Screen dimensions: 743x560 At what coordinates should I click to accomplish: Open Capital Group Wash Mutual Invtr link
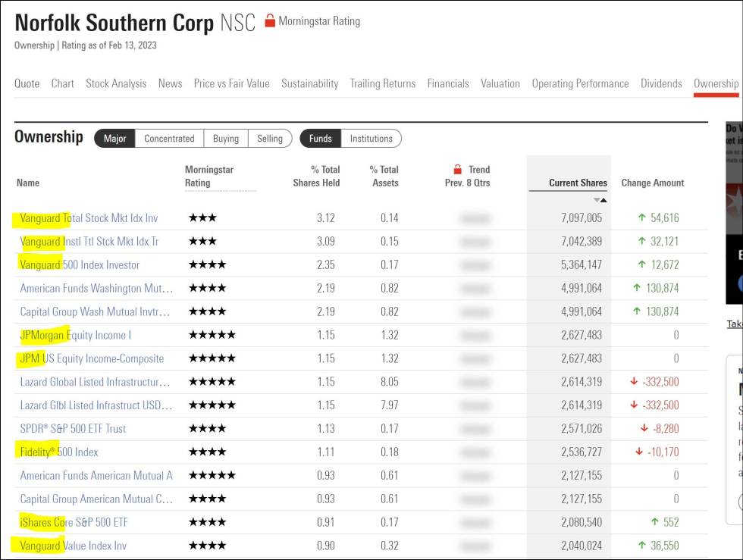point(95,311)
